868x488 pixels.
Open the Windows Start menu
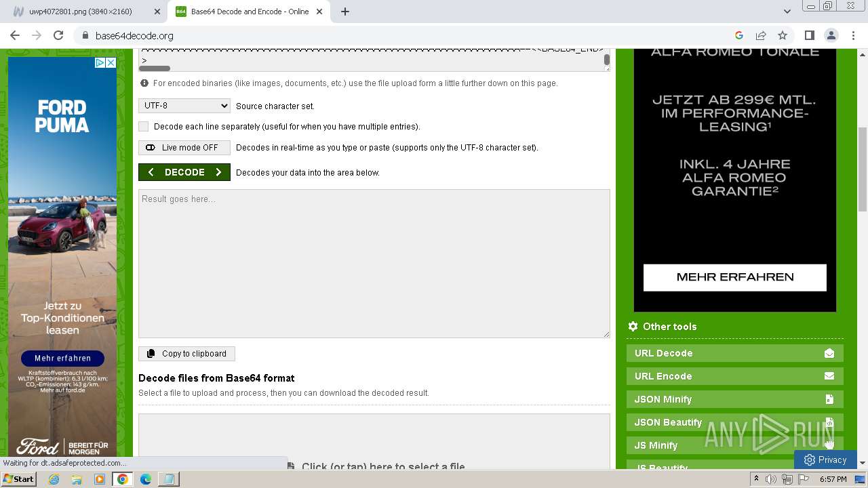coord(18,479)
